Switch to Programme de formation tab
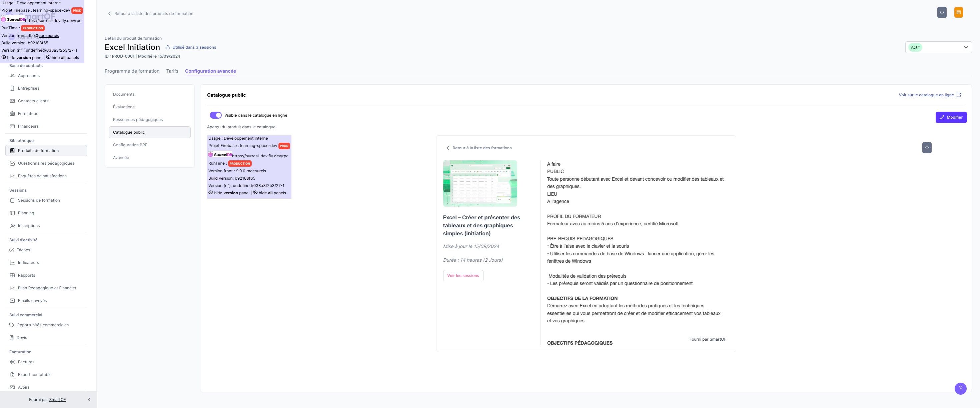Screen dimensions: 980x408 [132, 71]
